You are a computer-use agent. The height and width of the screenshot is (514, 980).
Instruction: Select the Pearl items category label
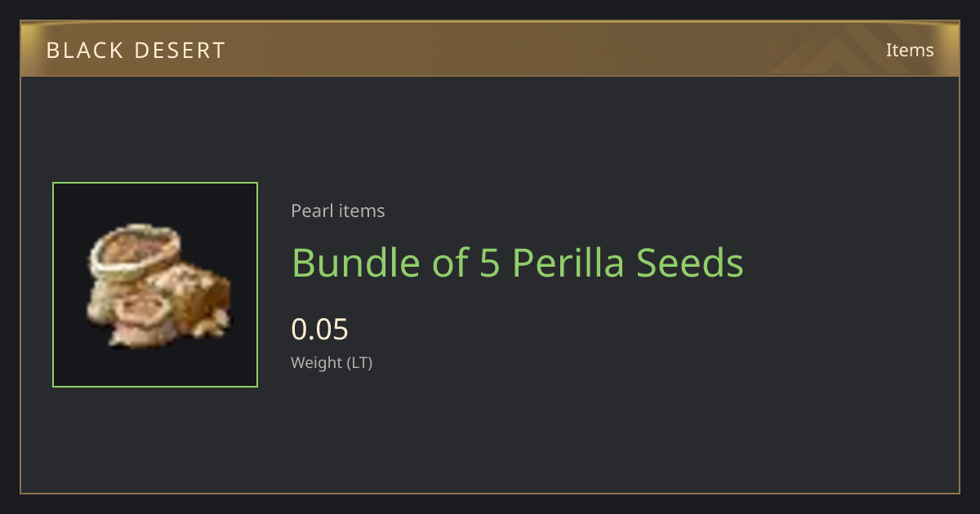338,211
